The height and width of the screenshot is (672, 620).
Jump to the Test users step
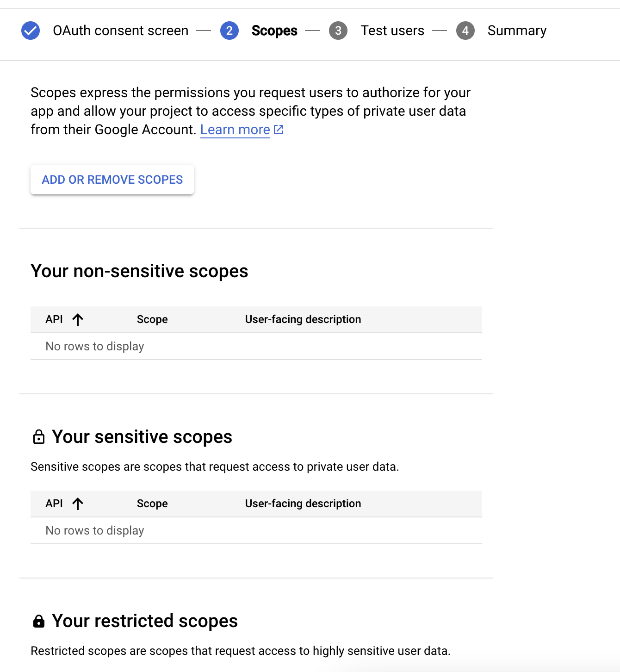tap(392, 31)
